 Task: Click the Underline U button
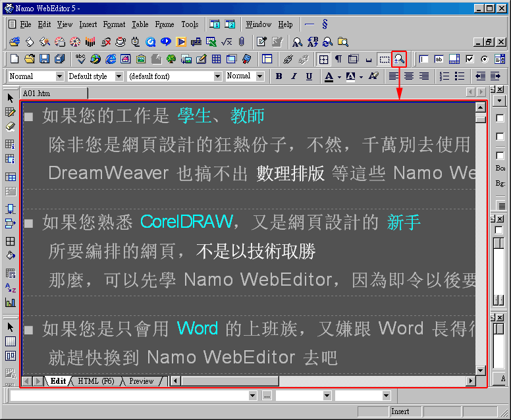309,76
